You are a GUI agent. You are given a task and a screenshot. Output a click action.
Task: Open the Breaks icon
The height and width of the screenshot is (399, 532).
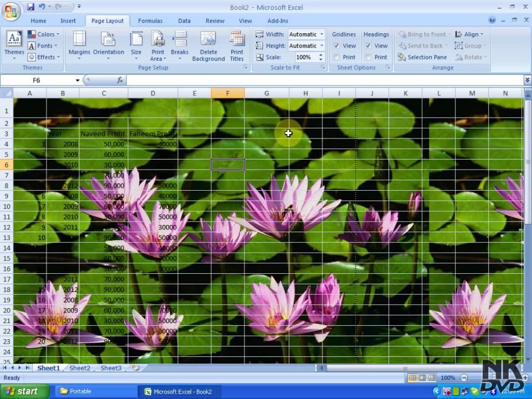click(180, 46)
